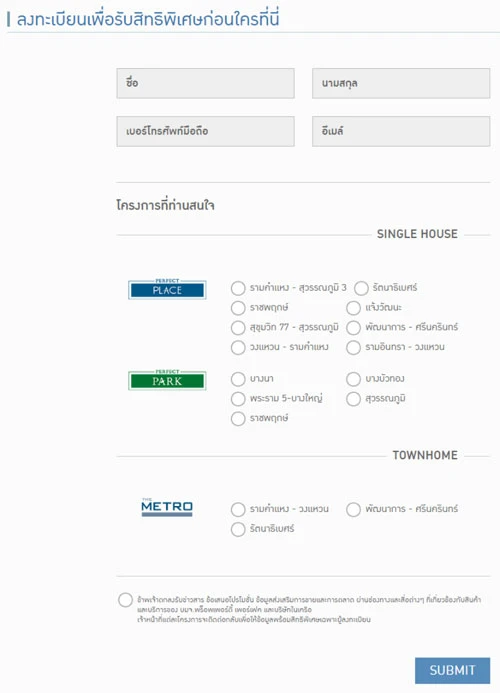500x693 pixels.
Task: Select สุขุมวิท 77 - สุวรรณภูมิ option
Action: [x=238, y=328]
